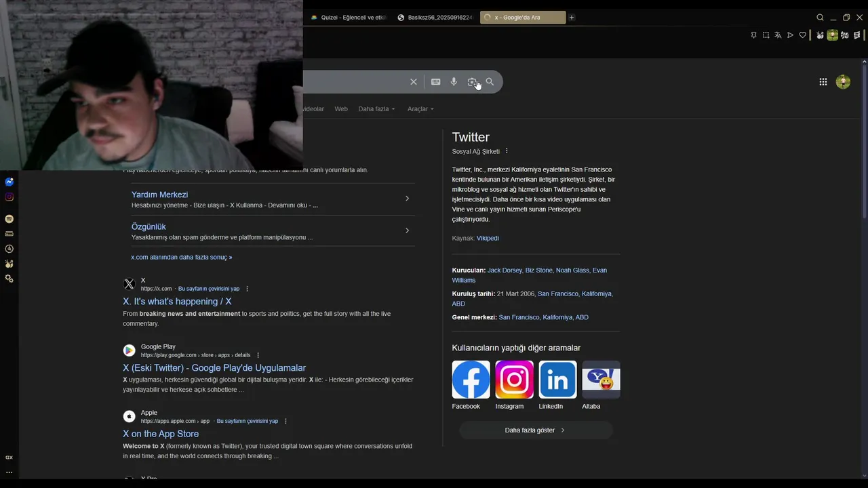
Task: Open x.com alanından daha fazla sonuç
Action: (x=182, y=258)
